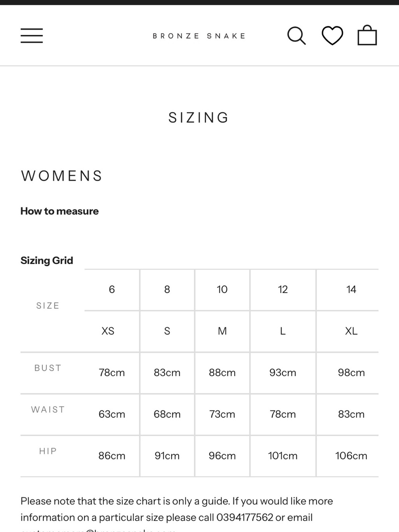Open the shopping bag icon
Image resolution: width=399 pixels, height=532 pixels.
367,35
